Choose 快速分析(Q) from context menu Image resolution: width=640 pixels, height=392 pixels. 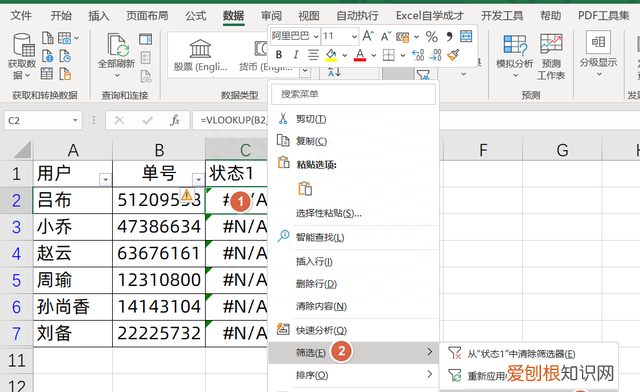[353, 330]
